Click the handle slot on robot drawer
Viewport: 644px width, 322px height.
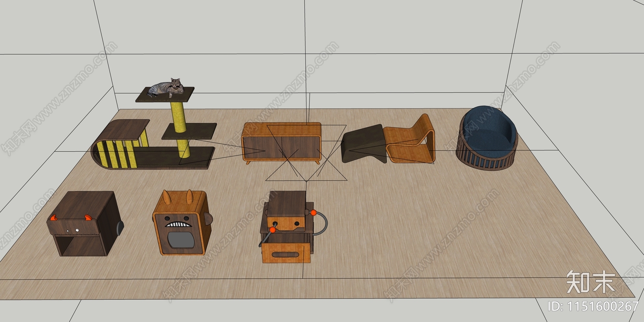tap(286, 254)
